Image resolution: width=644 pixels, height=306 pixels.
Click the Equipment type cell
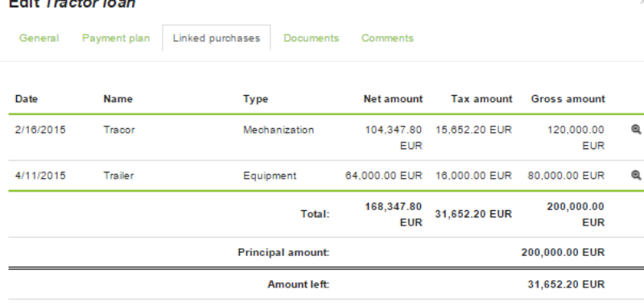(x=270, y=176)
